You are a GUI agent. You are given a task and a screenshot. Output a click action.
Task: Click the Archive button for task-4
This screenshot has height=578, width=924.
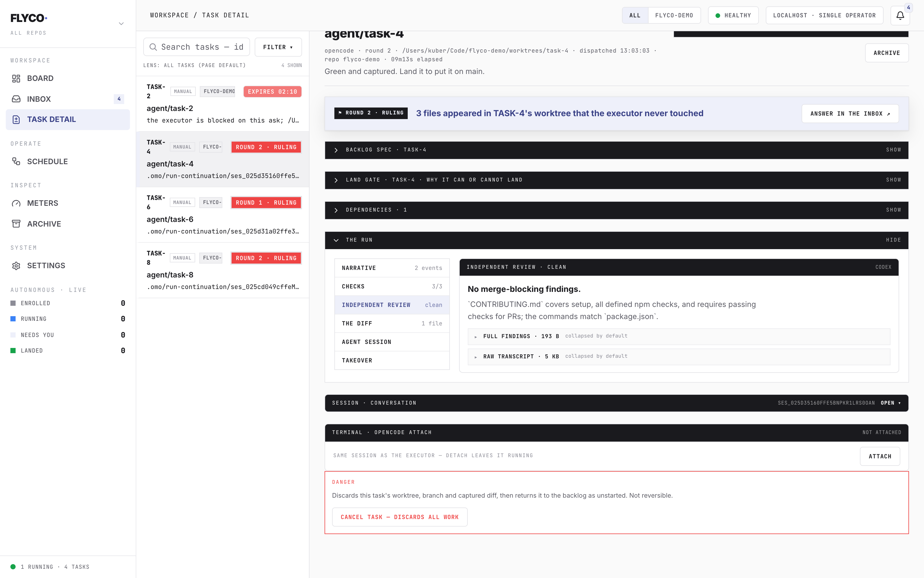(886, 53)
